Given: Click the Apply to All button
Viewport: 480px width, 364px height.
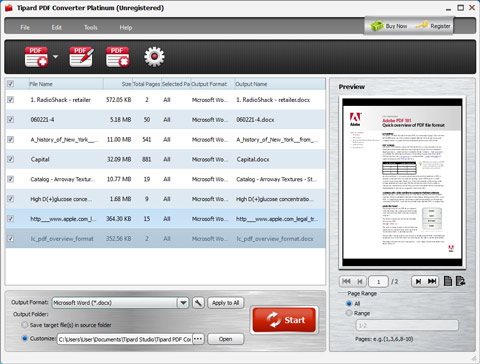Looking at the screenshot, I should [x=226, y=303].
